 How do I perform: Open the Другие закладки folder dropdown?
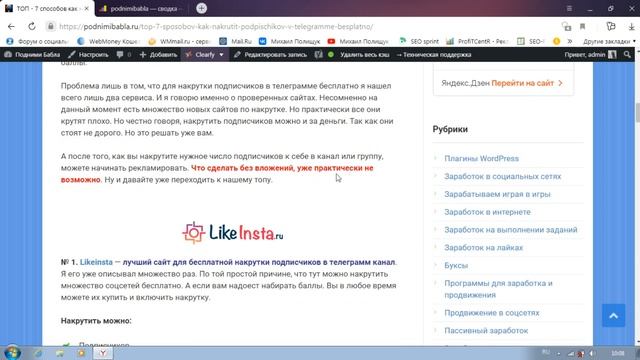point(609,41)
